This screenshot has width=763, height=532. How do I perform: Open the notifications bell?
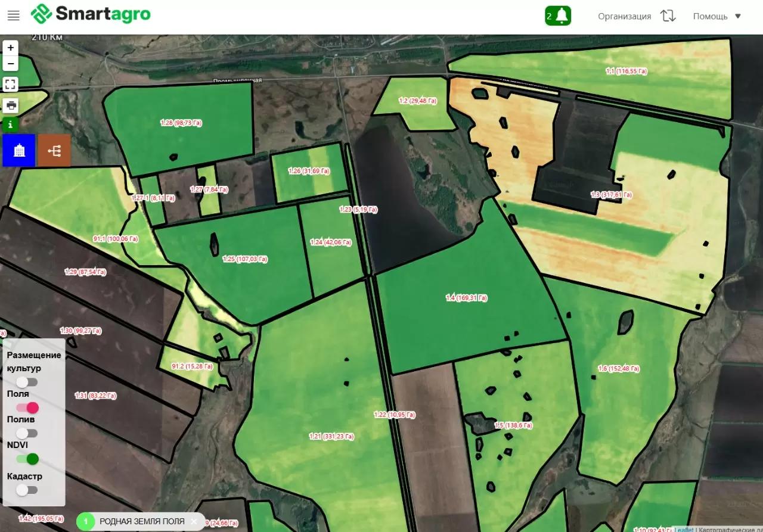pos(558,16)
